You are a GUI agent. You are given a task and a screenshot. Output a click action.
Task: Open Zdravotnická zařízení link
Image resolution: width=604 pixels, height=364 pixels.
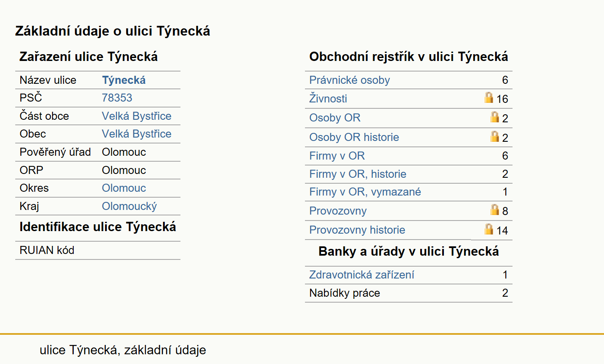[361, 275]
